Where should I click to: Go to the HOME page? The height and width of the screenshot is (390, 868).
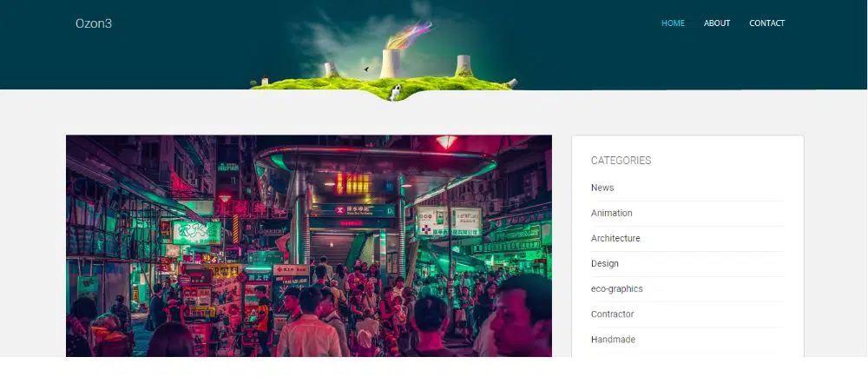[673, 23]
